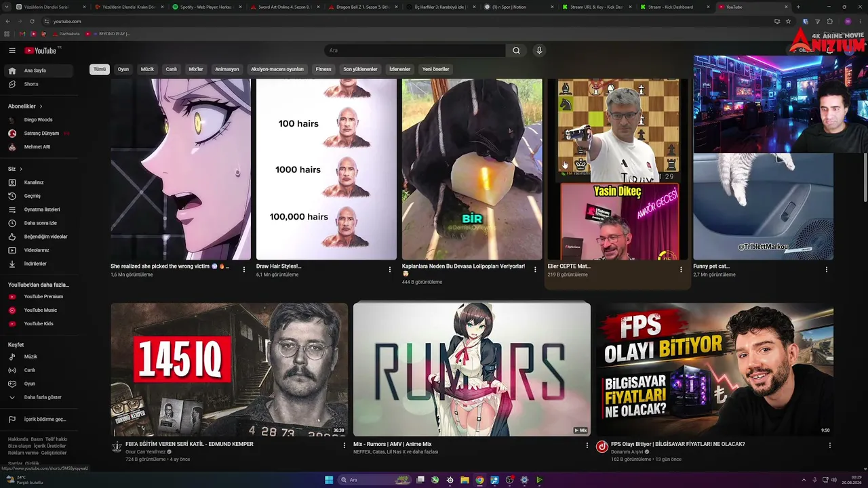Open Shorts from the sidebar

(38, 84)
